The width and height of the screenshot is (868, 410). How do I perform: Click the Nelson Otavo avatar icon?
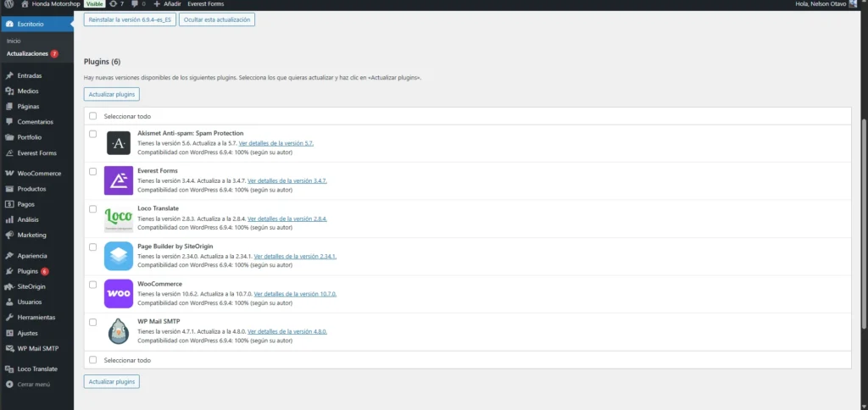[853, 4]
